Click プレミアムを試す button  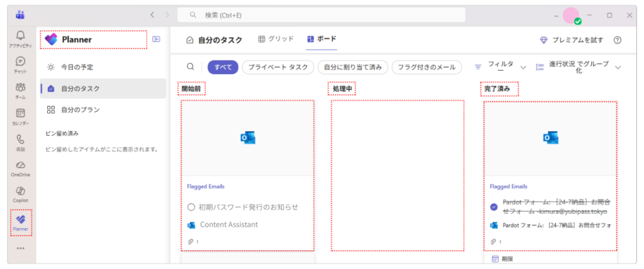coord(571,40)
